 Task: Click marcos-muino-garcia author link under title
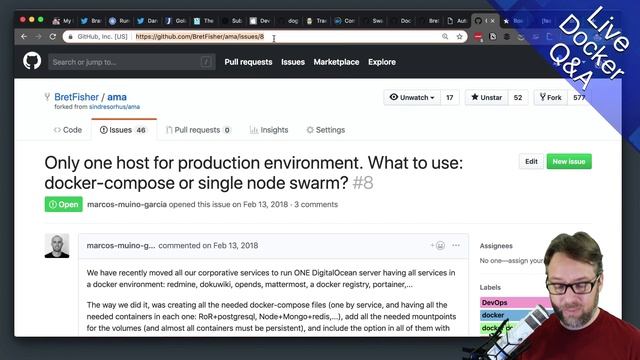click(127, 204)
